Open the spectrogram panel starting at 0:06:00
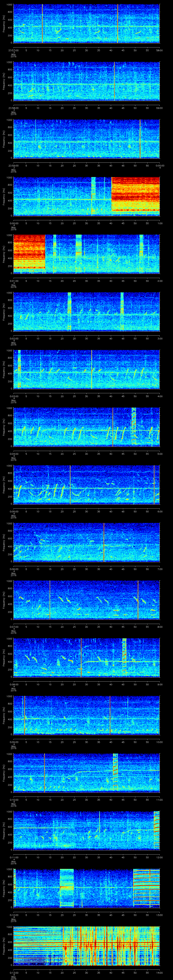Viewport: 173px width, 980px height. [87, 542]
